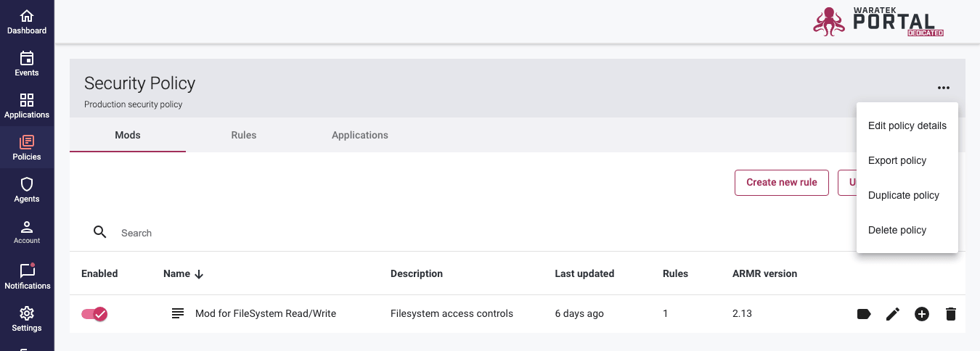Delete FileSystem mod with the trash icon
Viewport: 980px width, 351px height.
951,314
